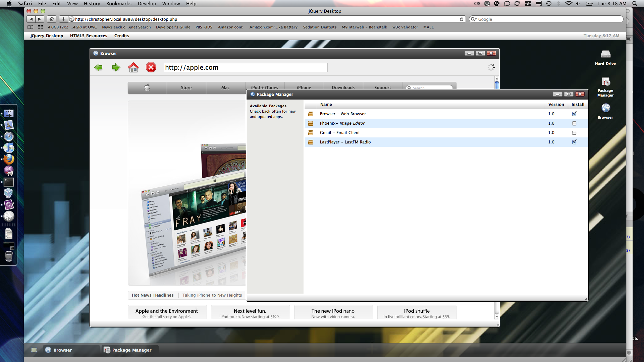Open the iPod shuffle promo

point(417,313)
